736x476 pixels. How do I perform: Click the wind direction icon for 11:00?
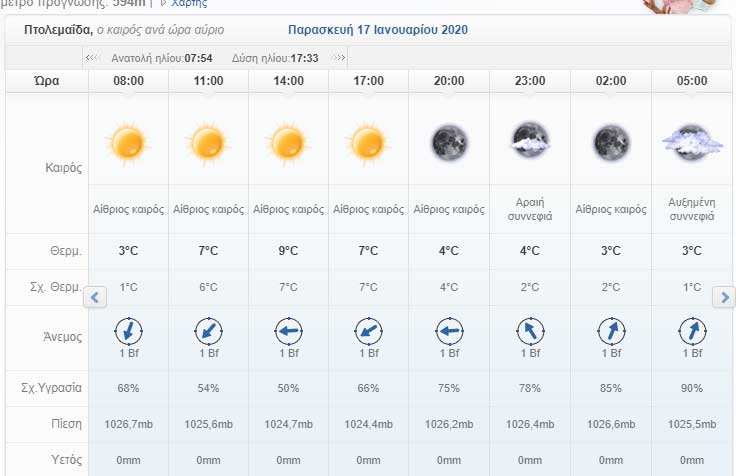208,331
